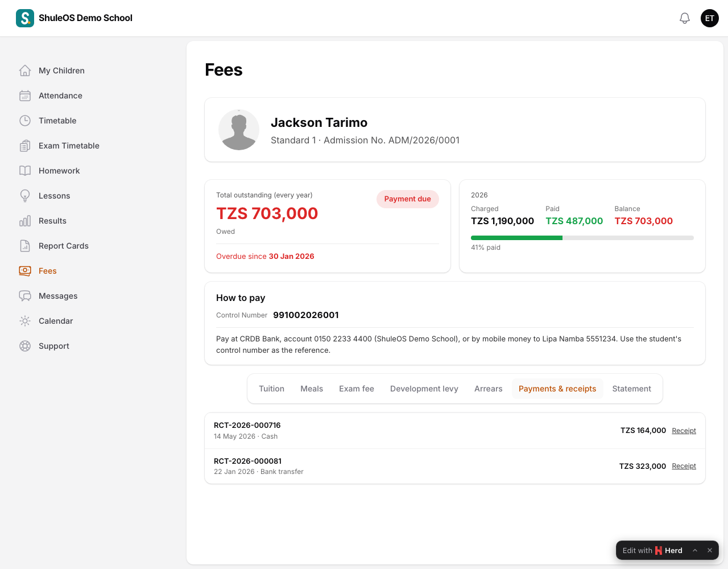Click the Homework book icon
This screenshot has height=569, width=728.
[x=25, y=171]
